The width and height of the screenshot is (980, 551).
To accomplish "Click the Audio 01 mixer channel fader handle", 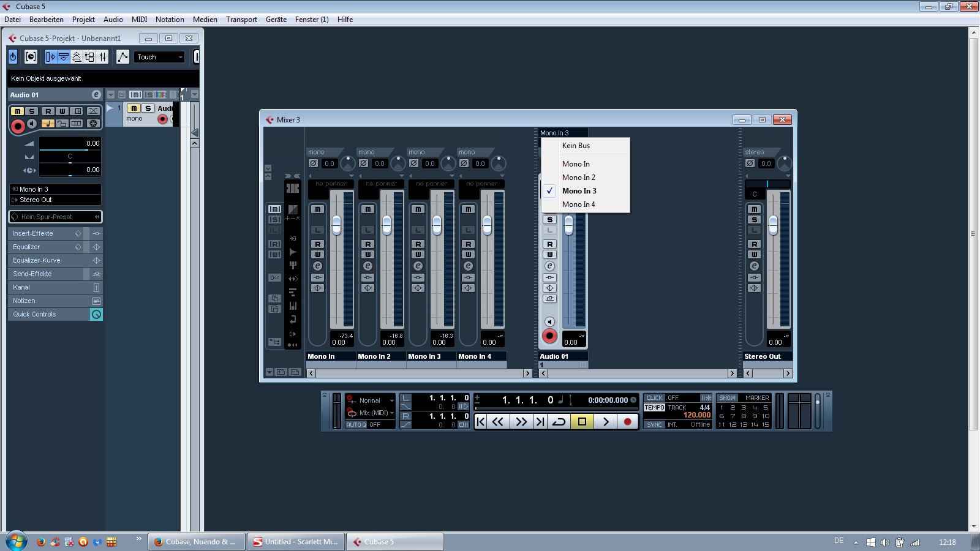I will pos(568,225).
